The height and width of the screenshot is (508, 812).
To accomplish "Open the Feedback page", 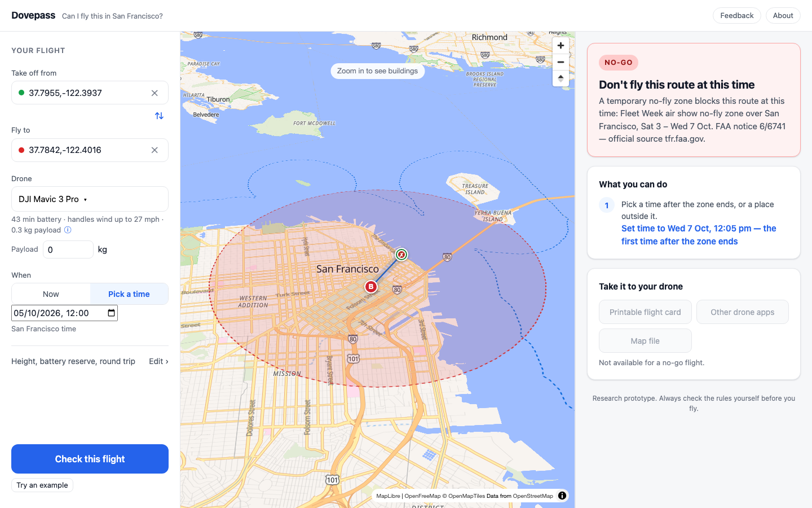I will (736, 16).
